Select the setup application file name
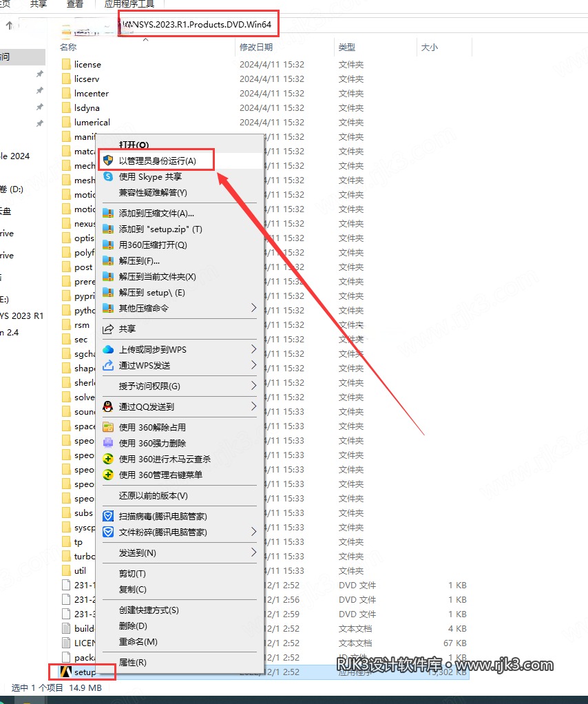Image resolution: width=588 pixels, height=704 pixels. click(85, 672)
